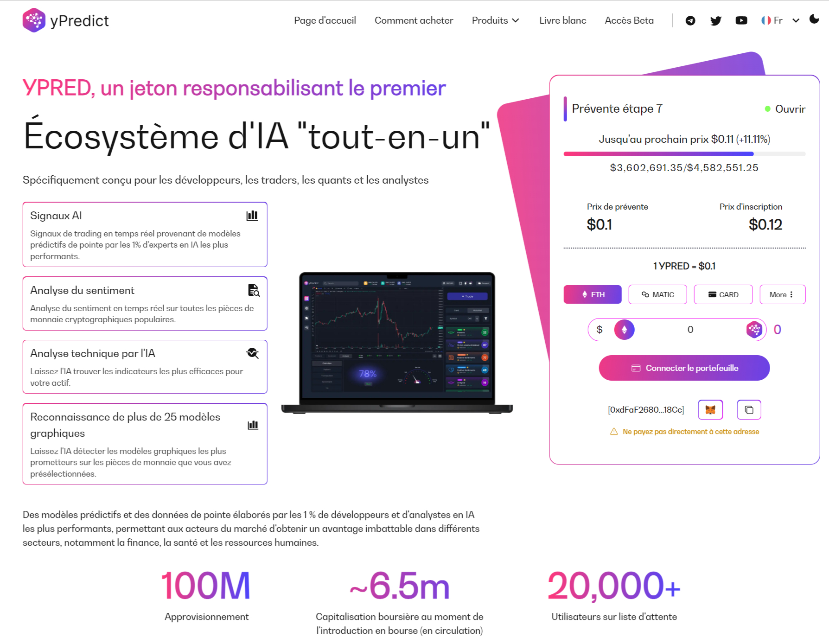This screenshot has width=829, height=644.
Task: Select CARD payment method
Action: click(723, 294)
